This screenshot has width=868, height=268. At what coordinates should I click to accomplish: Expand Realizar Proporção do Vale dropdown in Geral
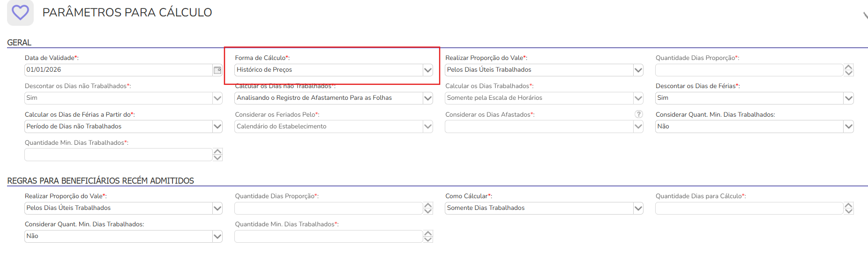click(638, 70)
